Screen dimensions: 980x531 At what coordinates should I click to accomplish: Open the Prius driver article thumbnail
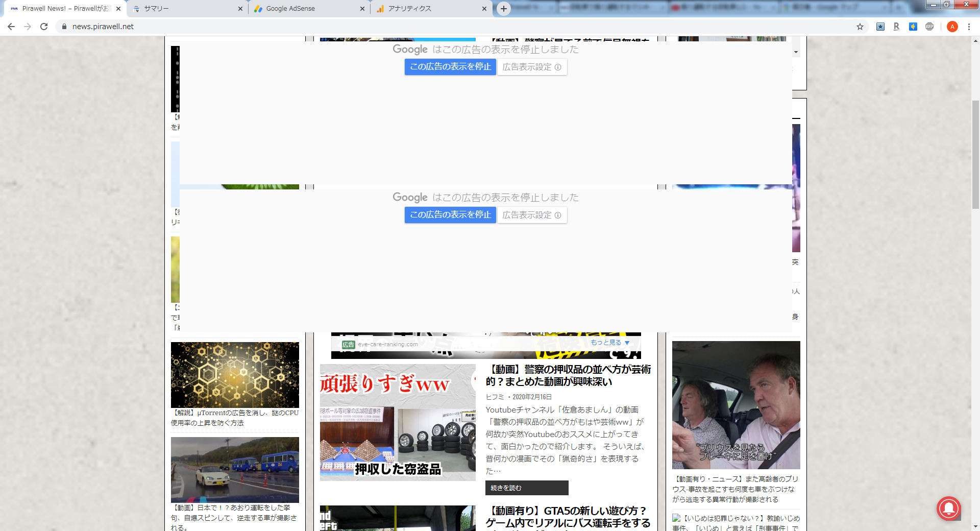pos(736,405)
